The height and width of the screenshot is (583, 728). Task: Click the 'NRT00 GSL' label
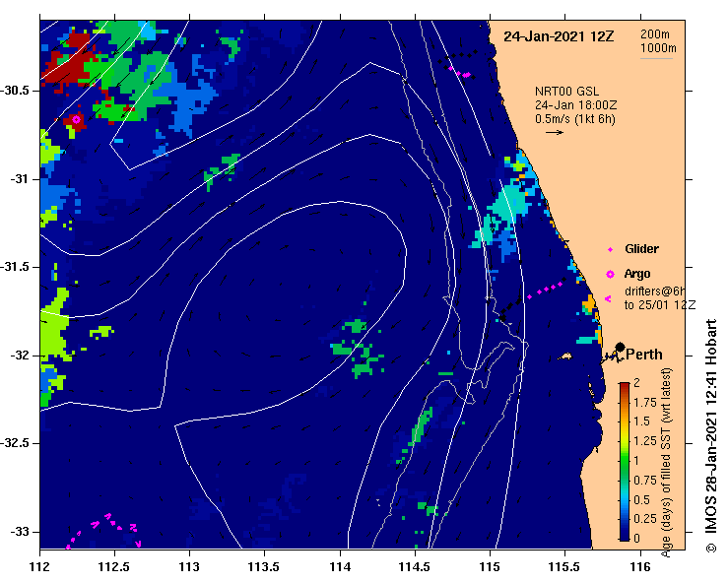click(x=566, y=92)
